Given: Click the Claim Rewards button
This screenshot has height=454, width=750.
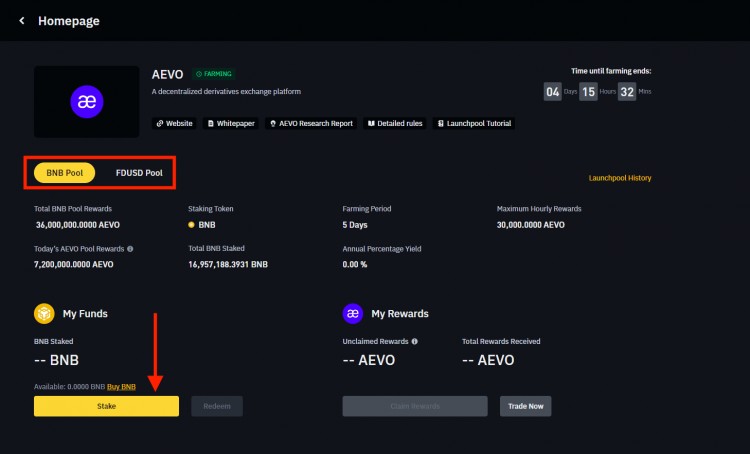Looking at the screenshot, I should pyautogui.click(x=415, y=406).
